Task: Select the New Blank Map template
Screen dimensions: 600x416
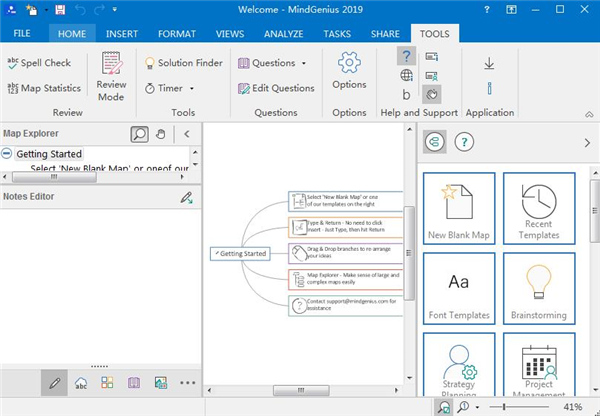Action: click(x=457, y=207)
